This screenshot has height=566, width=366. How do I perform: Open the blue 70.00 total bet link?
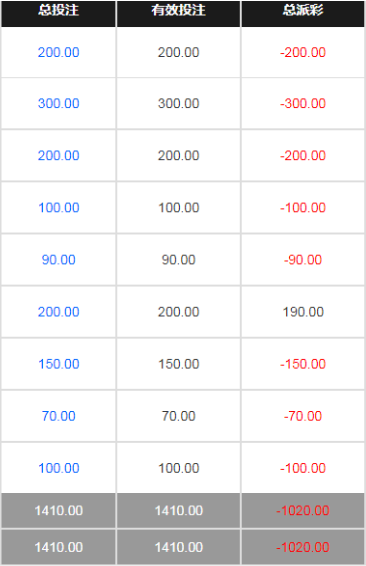tap(58, 416)
